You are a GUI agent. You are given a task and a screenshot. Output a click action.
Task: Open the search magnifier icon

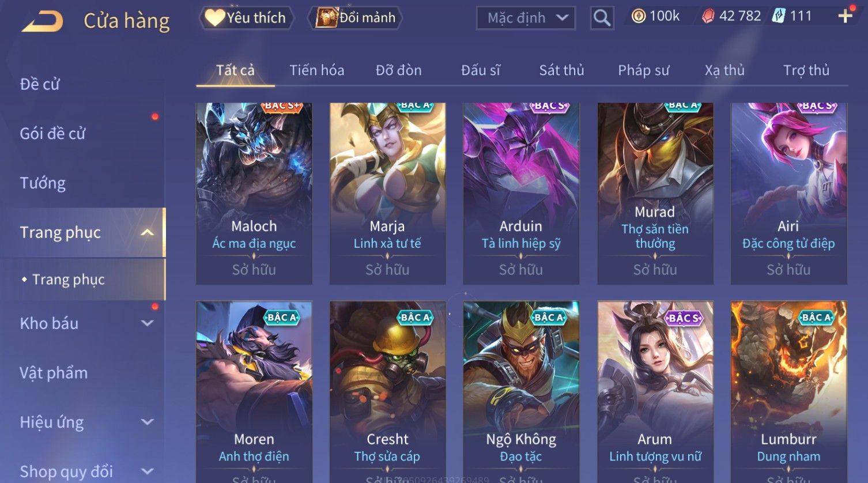tap(602, 18)
